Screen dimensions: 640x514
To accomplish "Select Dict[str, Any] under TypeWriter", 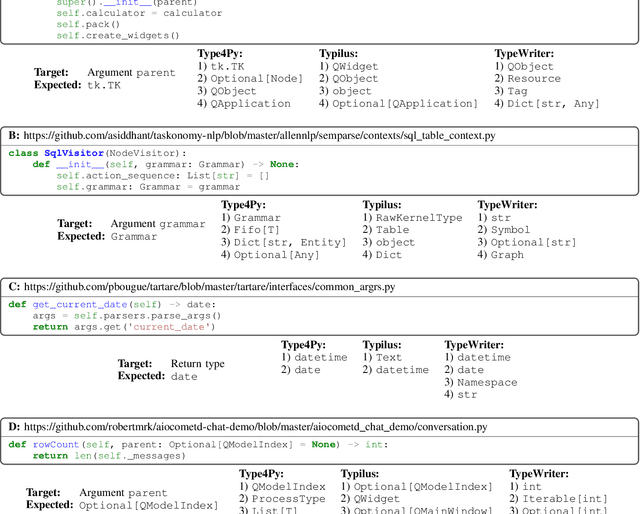I will click(x=553, y=104).
